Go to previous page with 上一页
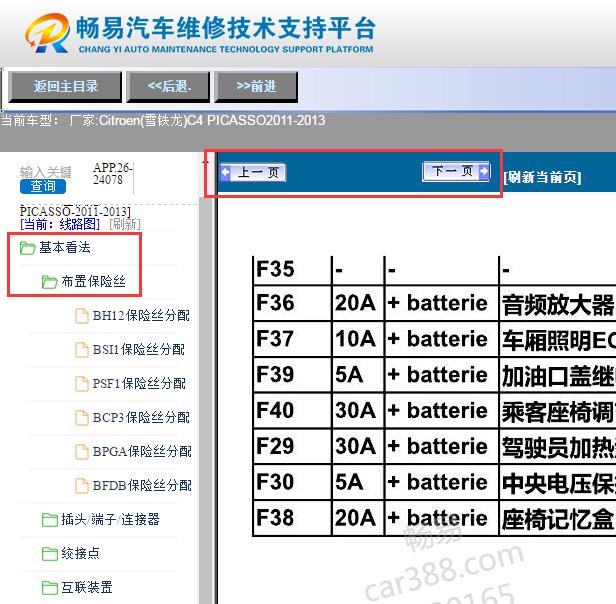Screen dimensions: 616x604 tap(253, 173)
